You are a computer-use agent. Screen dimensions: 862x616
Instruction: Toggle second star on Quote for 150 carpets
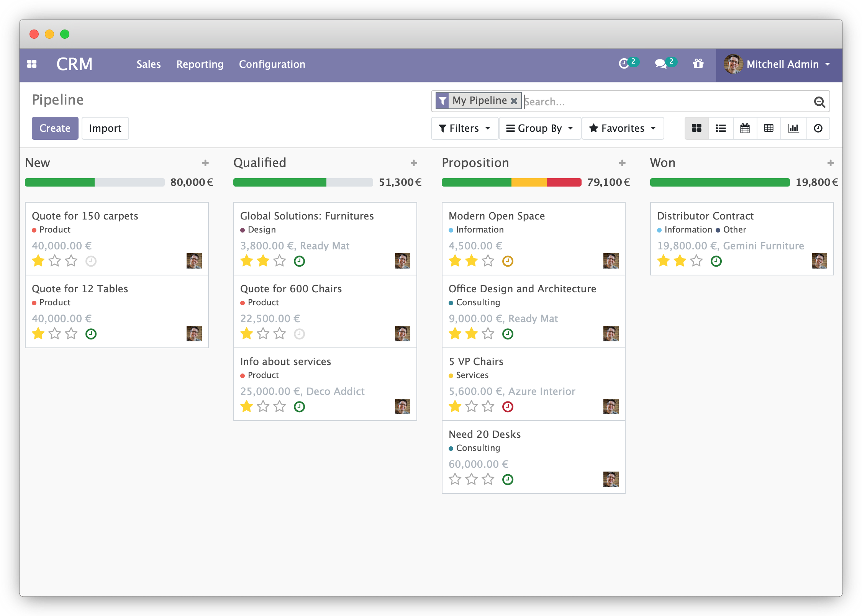[x=55, y=261]
